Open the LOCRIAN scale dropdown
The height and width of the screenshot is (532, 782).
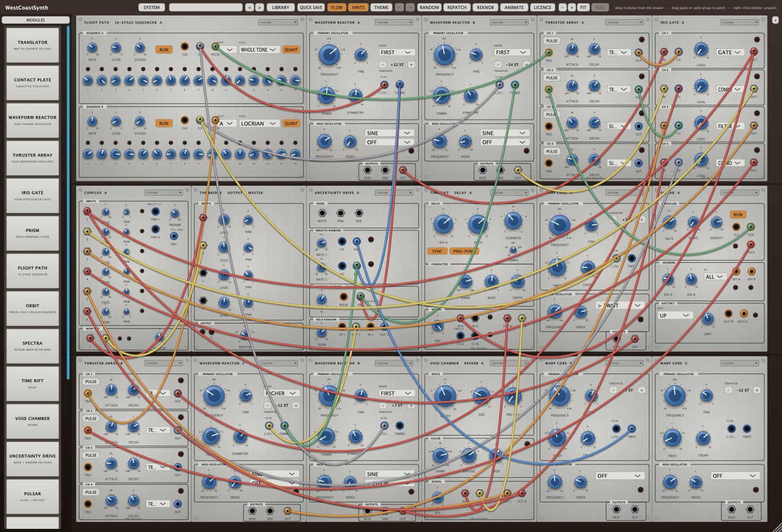coord(259,123)
